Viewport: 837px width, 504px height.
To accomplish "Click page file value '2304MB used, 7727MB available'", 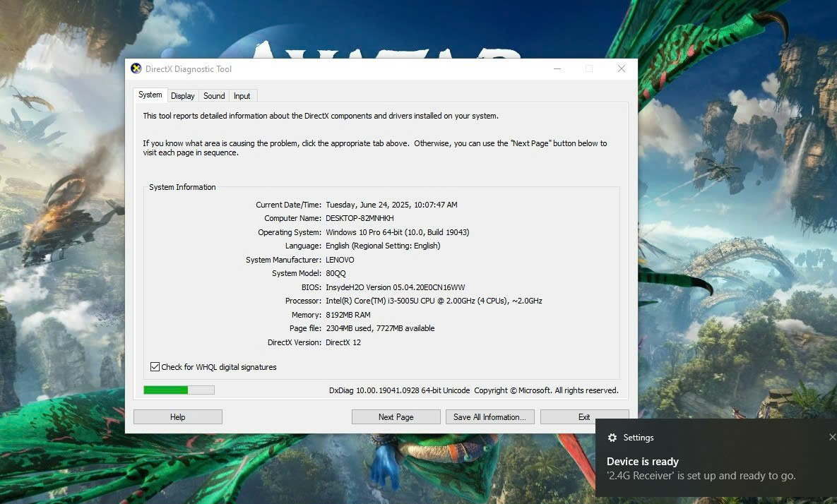I will coord(380,328).
